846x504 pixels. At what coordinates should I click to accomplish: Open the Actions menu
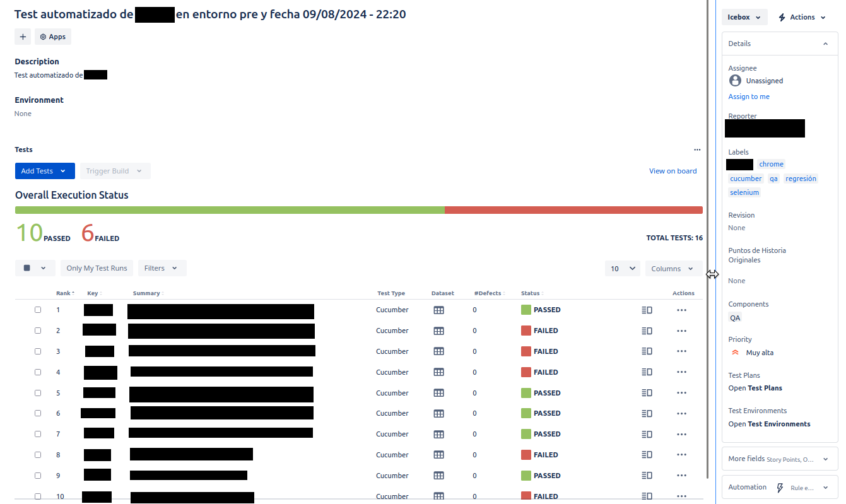click(x=802, y=18)
